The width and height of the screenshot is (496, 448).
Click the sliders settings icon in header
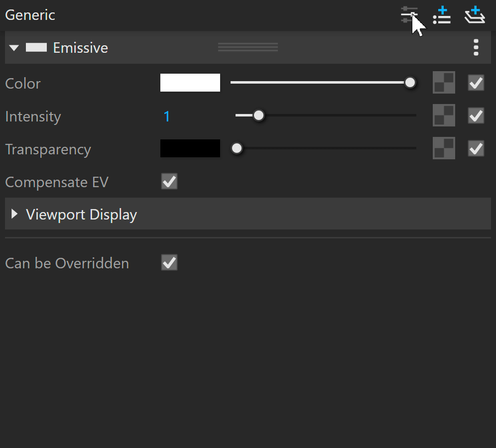409,15
